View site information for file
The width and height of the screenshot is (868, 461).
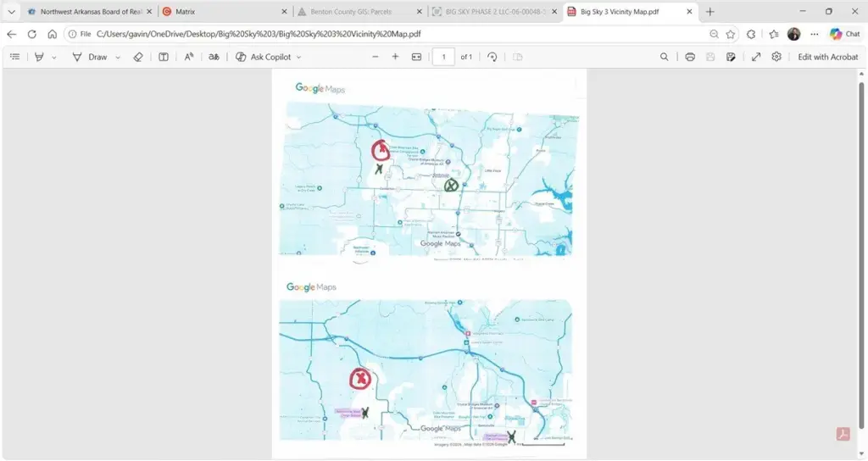pos(79,34)
